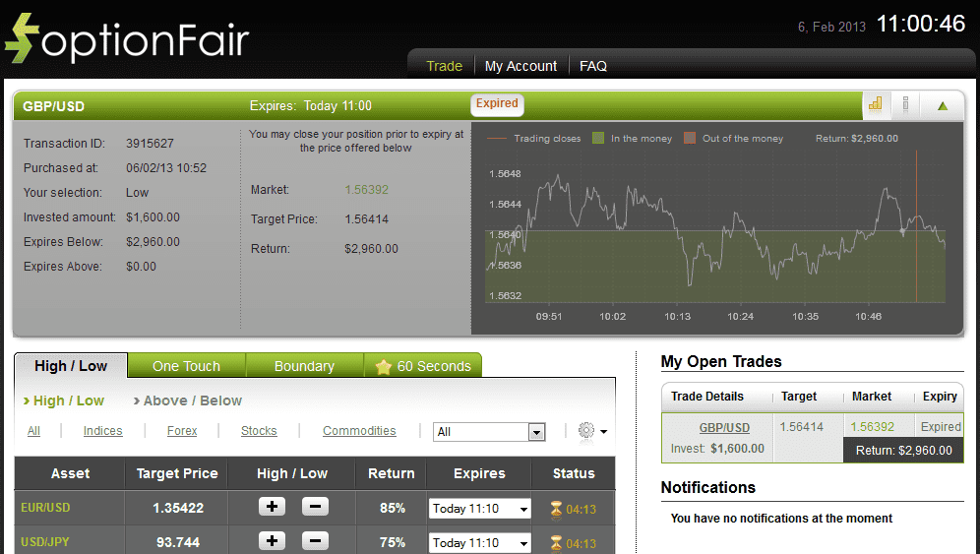This screenshot has width=980, height=554.
Task: Click the hourglass icon in USD/JPY row
Action: click(x=556, y=543)
